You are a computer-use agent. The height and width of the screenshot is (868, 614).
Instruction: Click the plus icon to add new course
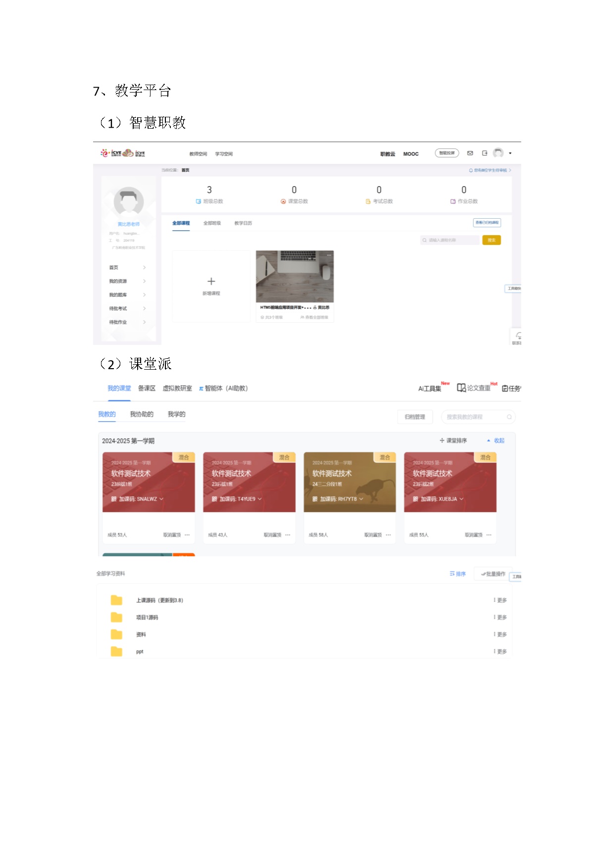tap(211, 281)
